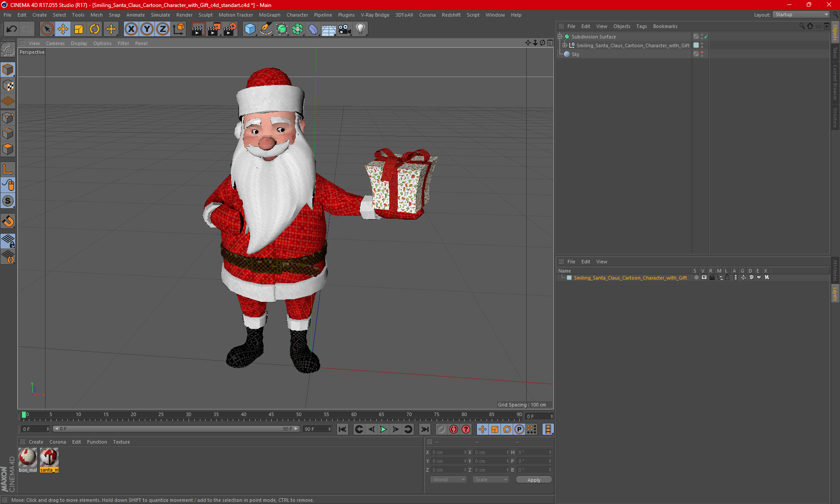This screenshot has height=504, width=840.
Task: Make Editable icon in left palette
Action: click(x=8, y=50)
